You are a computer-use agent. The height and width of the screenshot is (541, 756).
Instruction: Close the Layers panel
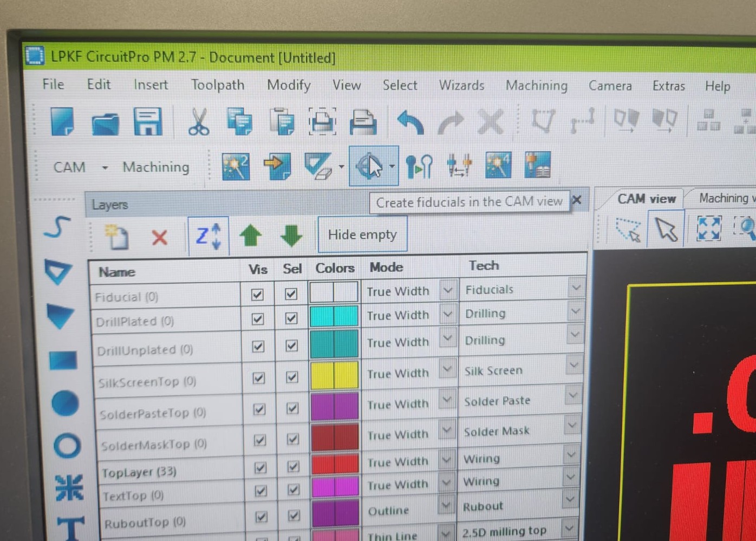tap(577, 200)
